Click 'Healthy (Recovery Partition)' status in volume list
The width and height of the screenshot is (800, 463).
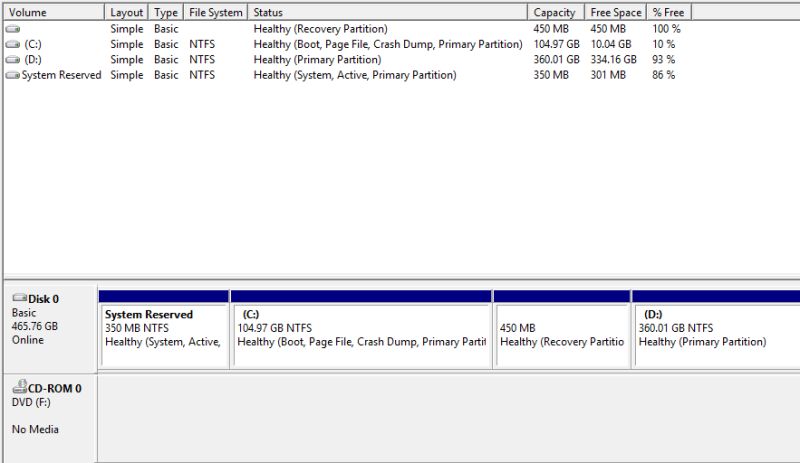click(320, 29)
